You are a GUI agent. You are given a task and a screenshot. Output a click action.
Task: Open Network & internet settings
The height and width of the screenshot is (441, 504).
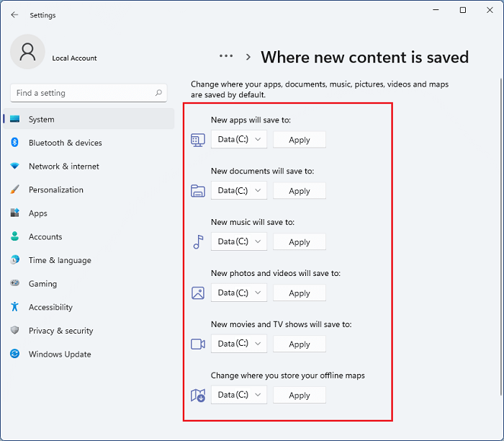[63, 166]
